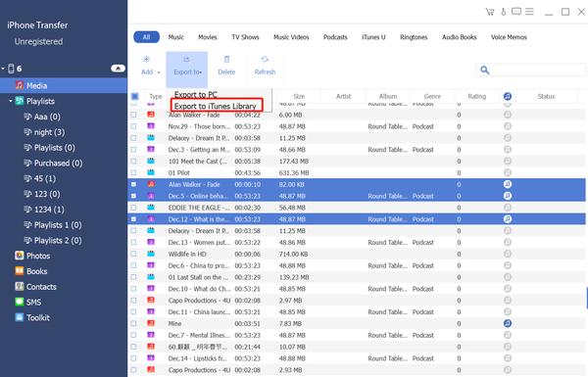588x377 pixels.
Task: Click type icon of EDDIE THE EAGLE row
Action: click(x=151, y=208)
